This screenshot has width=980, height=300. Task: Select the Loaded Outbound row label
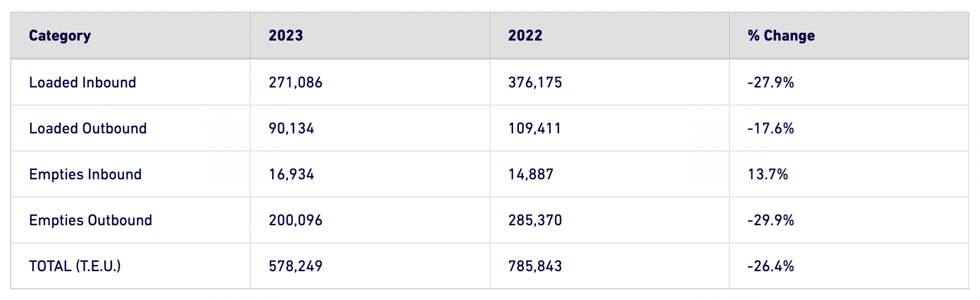click(x=88, y=128)
